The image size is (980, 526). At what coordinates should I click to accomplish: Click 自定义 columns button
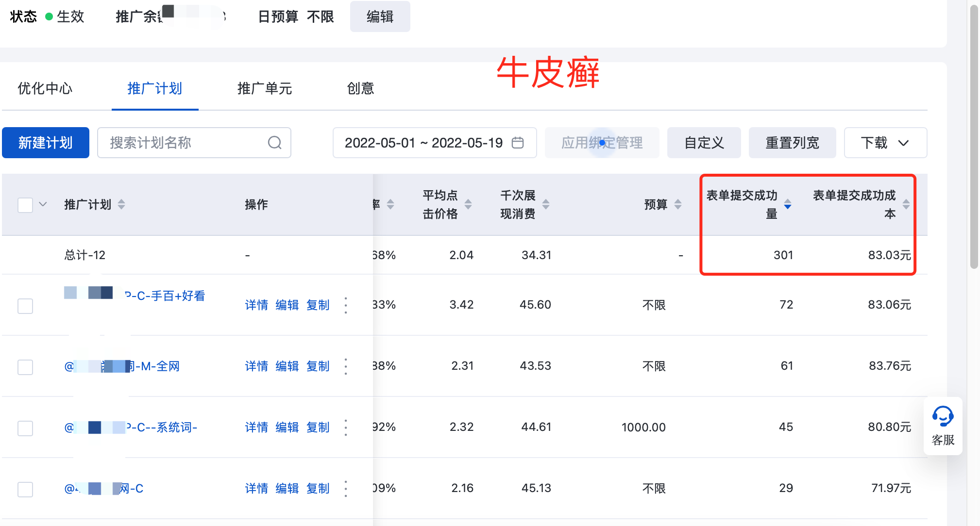tap(704, 143)
